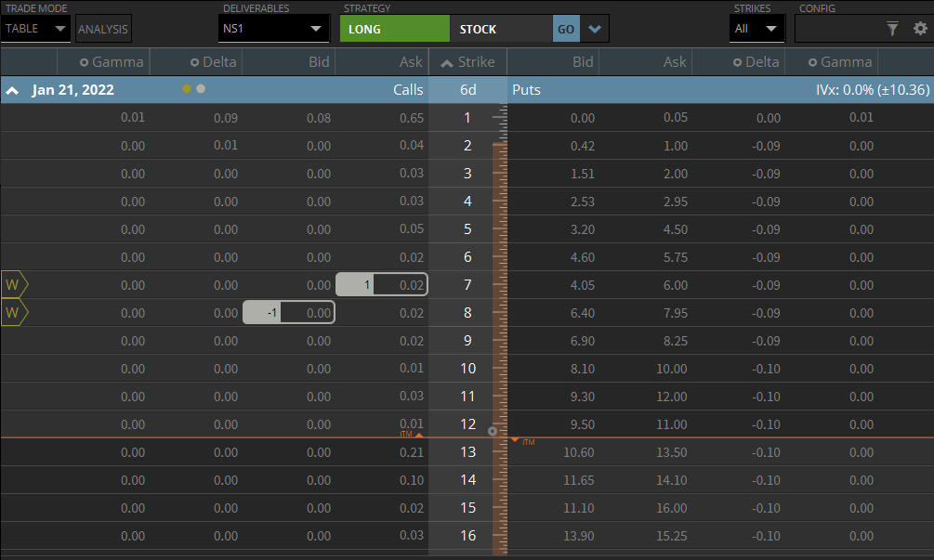This screenshot has height=560, width=934.
Task: Open the Strikes All dropdown
Action: tap(756, 29)
